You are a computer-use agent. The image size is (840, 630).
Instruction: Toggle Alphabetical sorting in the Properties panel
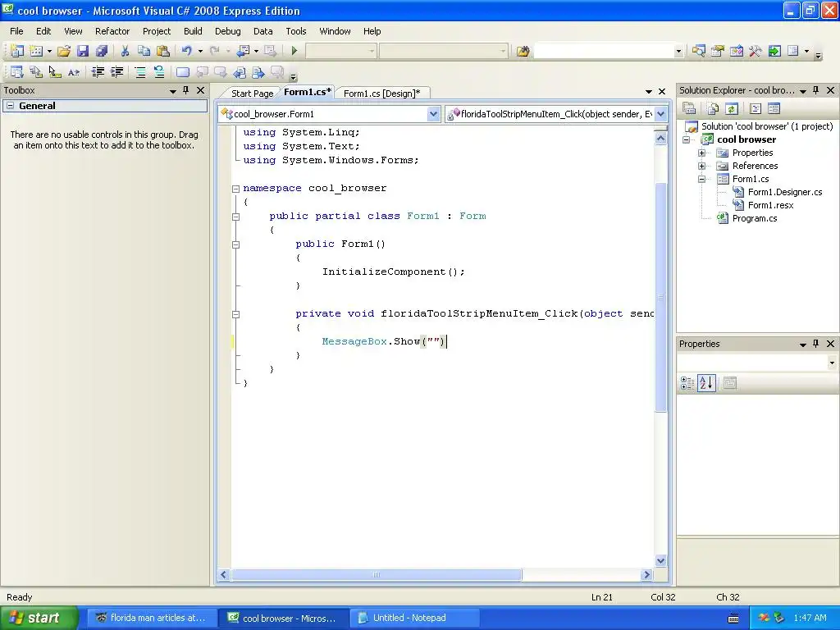tap(706, 383)
